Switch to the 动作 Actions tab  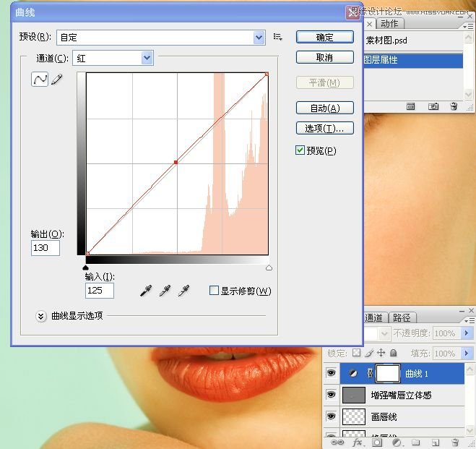(x=389, y=23)
